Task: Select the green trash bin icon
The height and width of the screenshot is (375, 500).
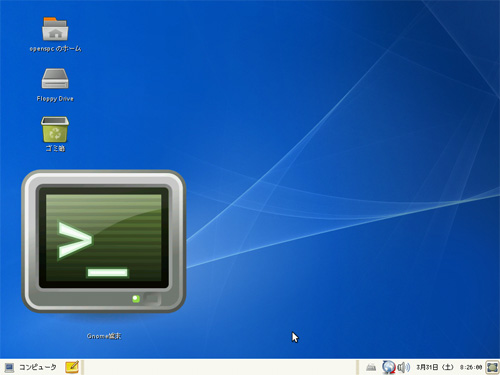Action: tap(55, 129)
